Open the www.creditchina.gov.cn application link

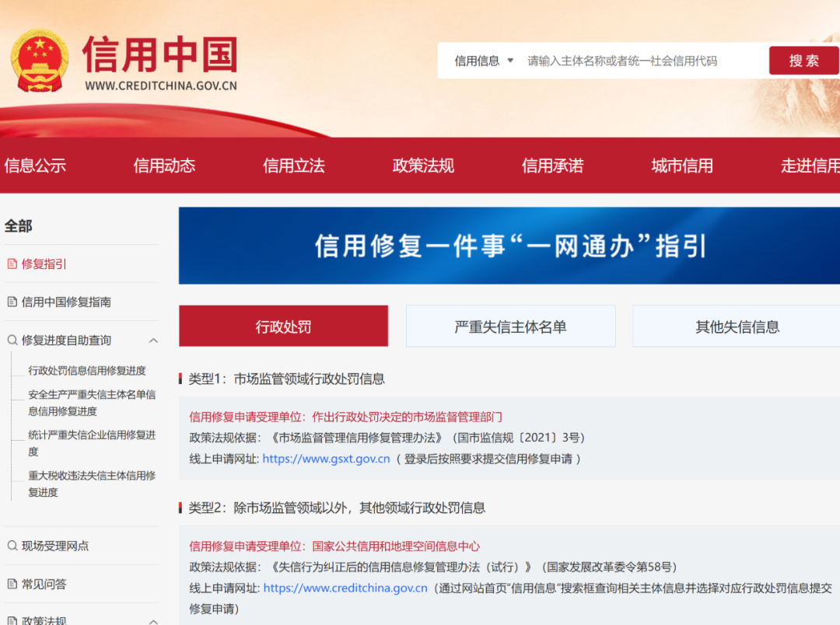345,588
